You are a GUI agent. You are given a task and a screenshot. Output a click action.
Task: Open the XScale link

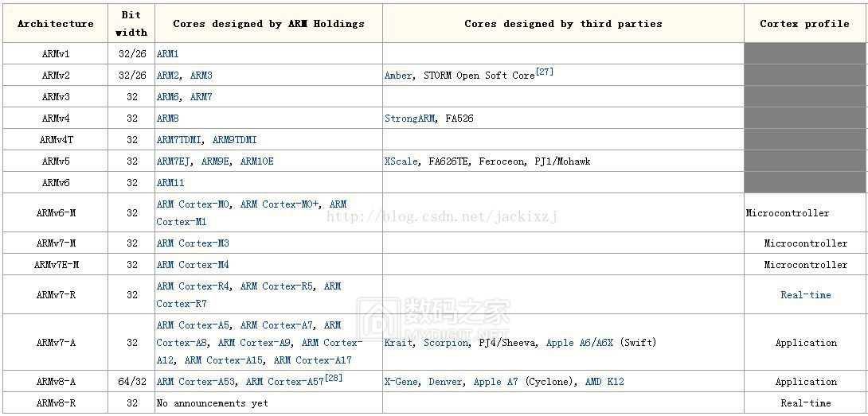coord(401,161)
